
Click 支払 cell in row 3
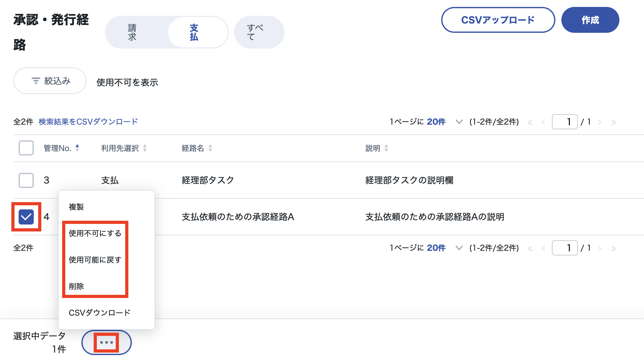click(x=110, y=180)
